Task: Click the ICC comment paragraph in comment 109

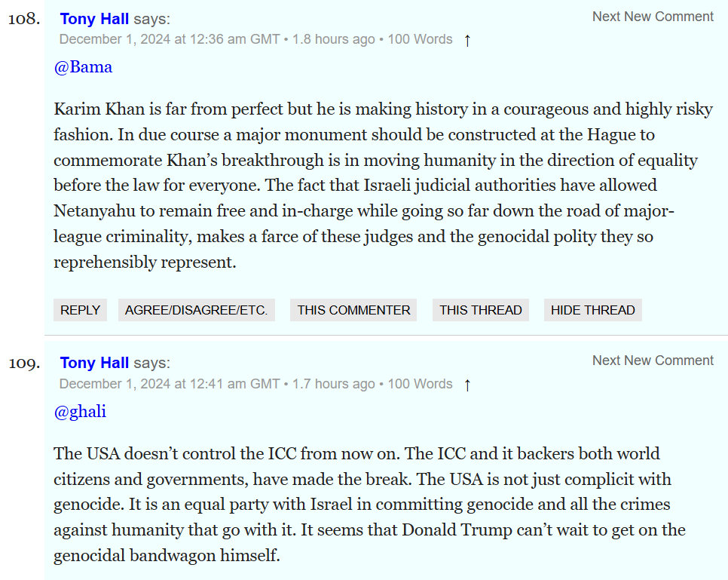Action: (x=369, y=505)
